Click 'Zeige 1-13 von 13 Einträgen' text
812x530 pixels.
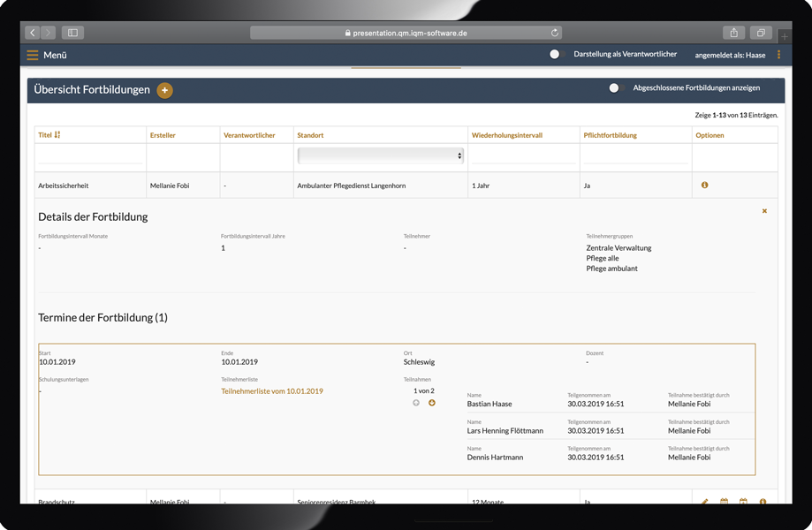pos(736,115)
